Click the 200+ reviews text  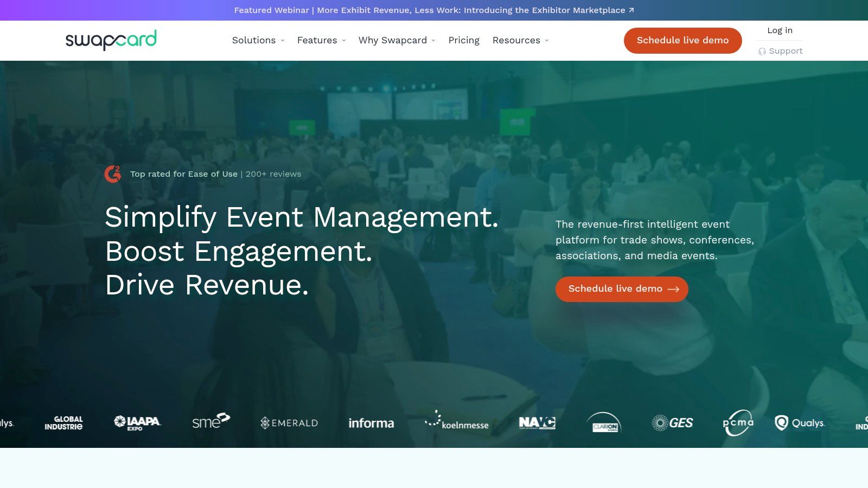coord(273,174)
